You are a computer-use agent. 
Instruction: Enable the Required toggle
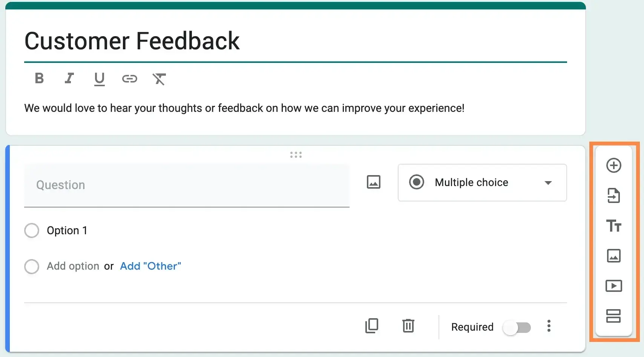click(517, 327)
